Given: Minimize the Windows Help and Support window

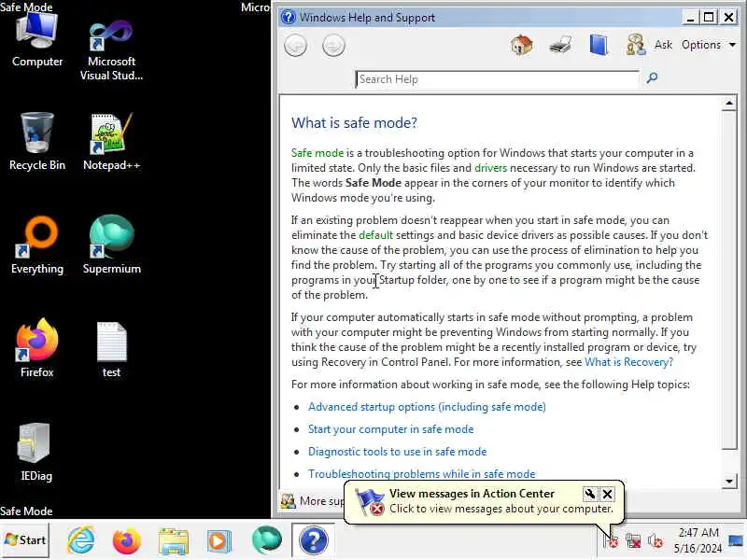Looking at the screenshot, I should pyautogui.click(x=690, y=18).
